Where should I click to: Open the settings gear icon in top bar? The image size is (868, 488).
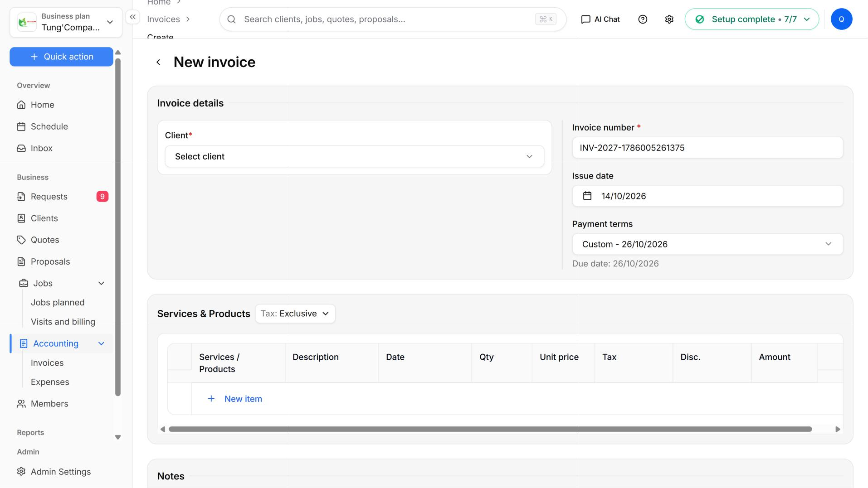coord(669,19)
